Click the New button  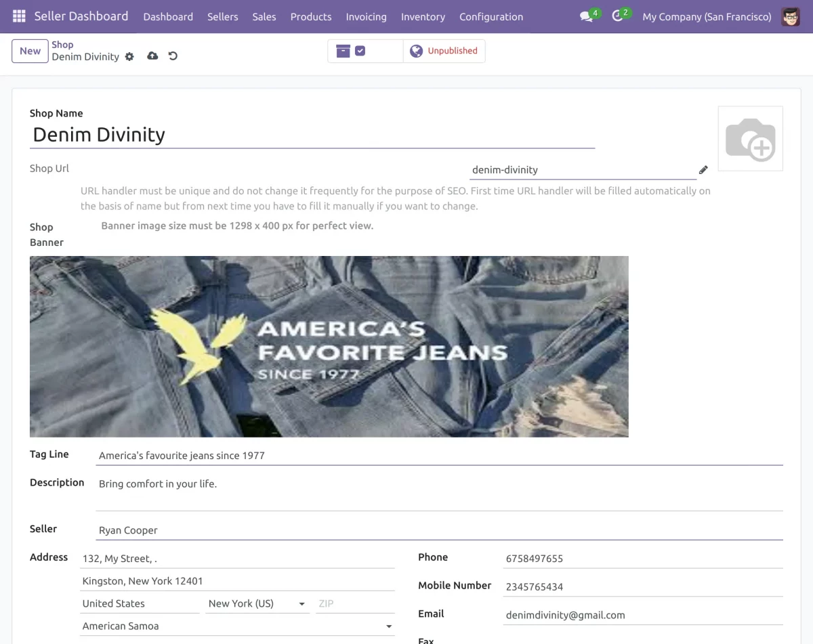tap(30, 51)
